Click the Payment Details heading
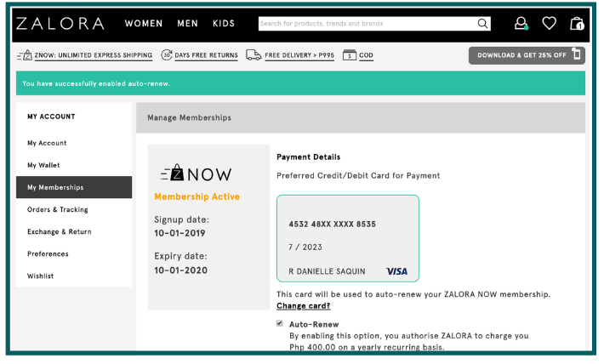Image resolution: width=604 pixels, height=364 pixels. point(309,157)
